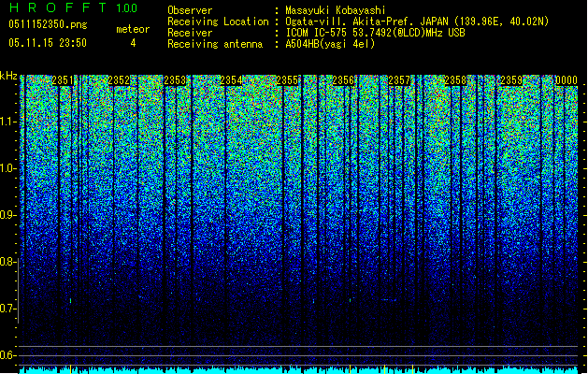Click the meteor count value 4
The height and width of the screenshot is (374, 588).
(133, 43)
